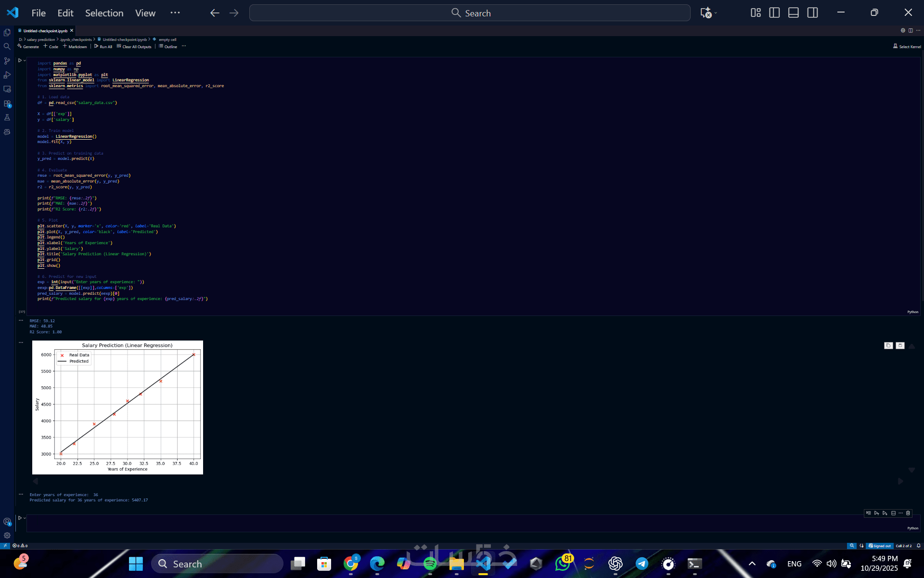
Task: Open Extensions view with update badge
Action: 7,104
